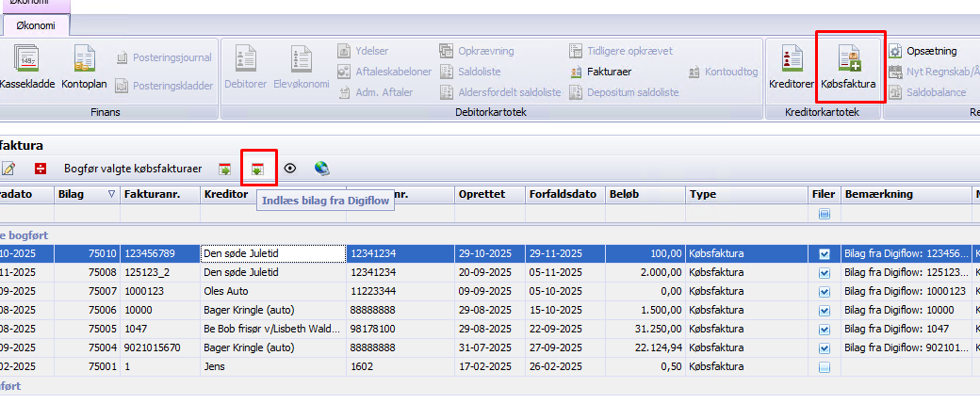The height and width of the screenshot is (420, 980).
Task: Click Adm. Aftaler
Action: [376, 92]
